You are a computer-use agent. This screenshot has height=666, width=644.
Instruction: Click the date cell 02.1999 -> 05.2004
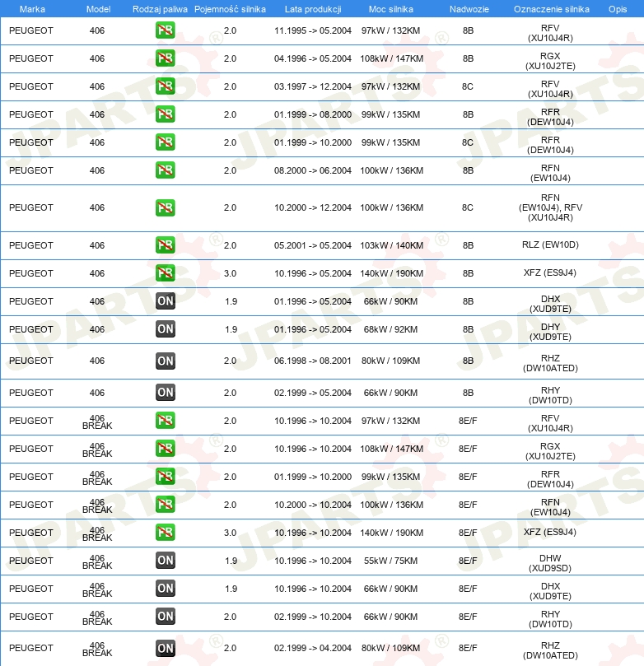point(313,393)
